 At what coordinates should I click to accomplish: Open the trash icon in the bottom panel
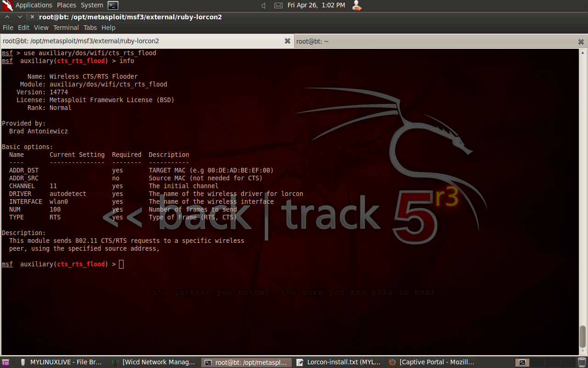click(582, 362)
